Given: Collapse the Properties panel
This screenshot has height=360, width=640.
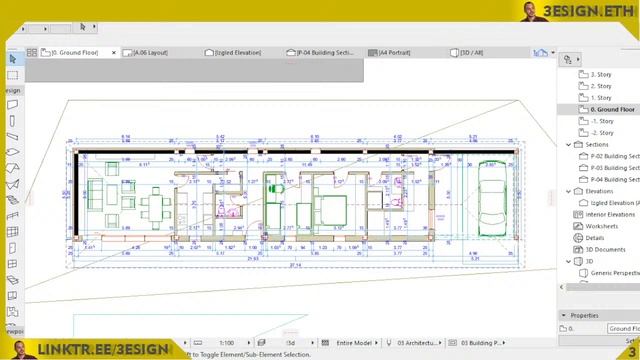Looking at the screenshot, I should (564, 316).
